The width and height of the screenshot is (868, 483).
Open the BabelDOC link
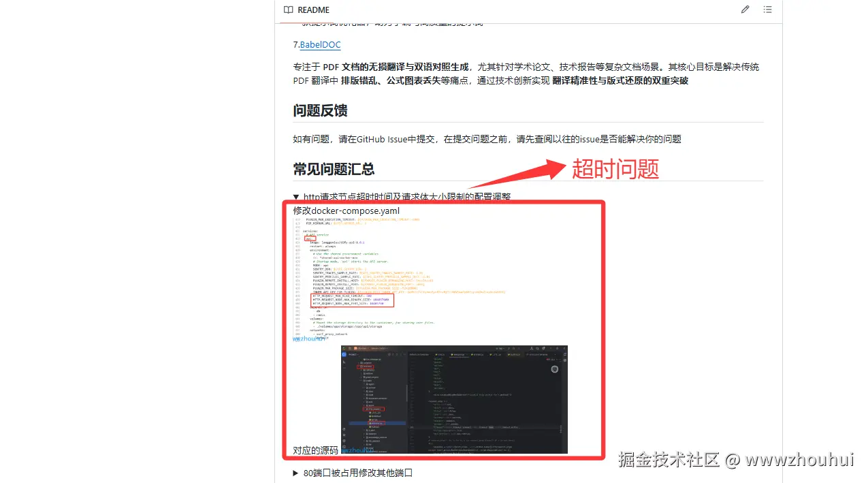(320, 45)
